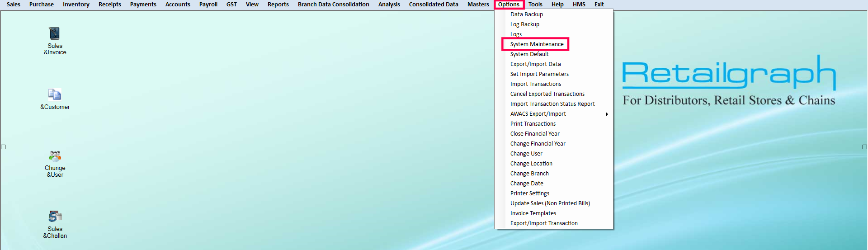Open the Consolidated Data menu

[434, 5]
